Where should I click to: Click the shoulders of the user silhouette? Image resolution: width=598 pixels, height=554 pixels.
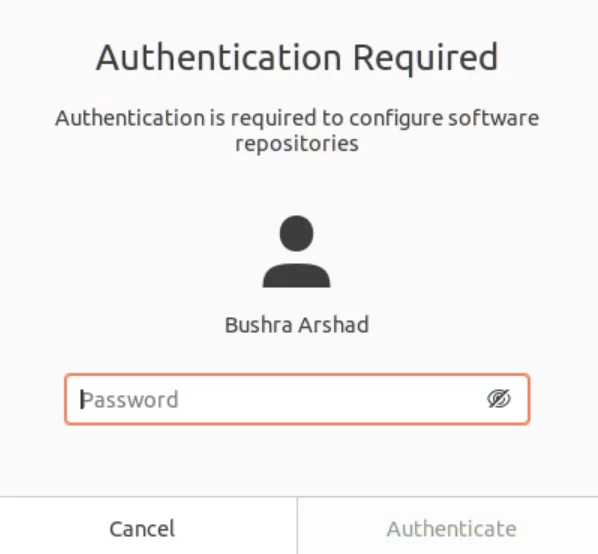[x=296, y=275]
